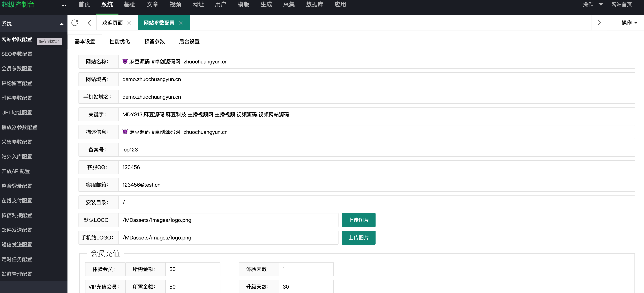
Task: Open the top-right 操作 dropdown
Action: tap(592, 5)
